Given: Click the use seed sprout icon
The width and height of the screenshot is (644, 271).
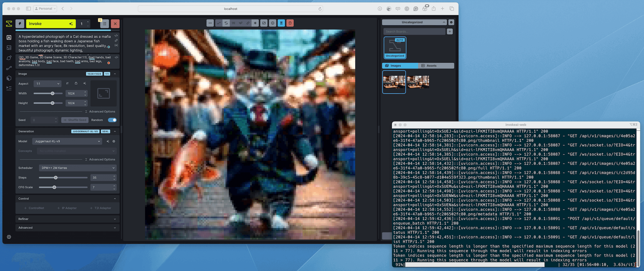Looking at the screenshot, I should [241, 23].
